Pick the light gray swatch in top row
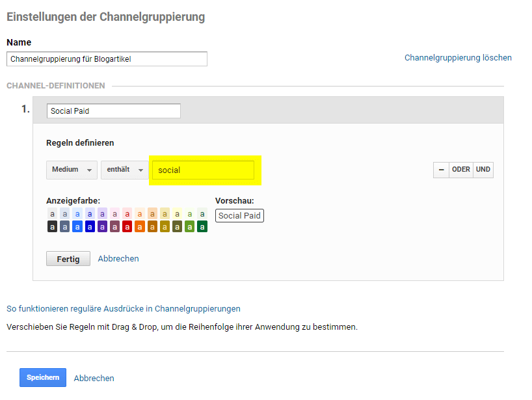 [x=52, y=214]
